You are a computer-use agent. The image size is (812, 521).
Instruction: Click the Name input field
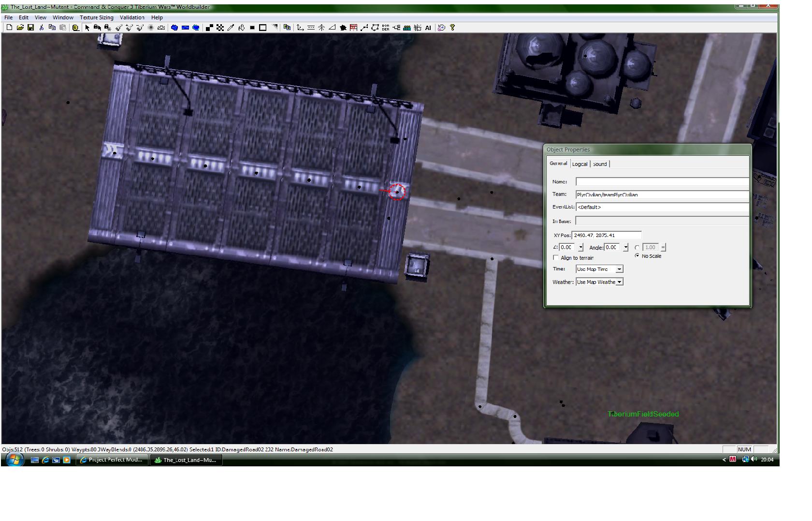click(662, 182)
